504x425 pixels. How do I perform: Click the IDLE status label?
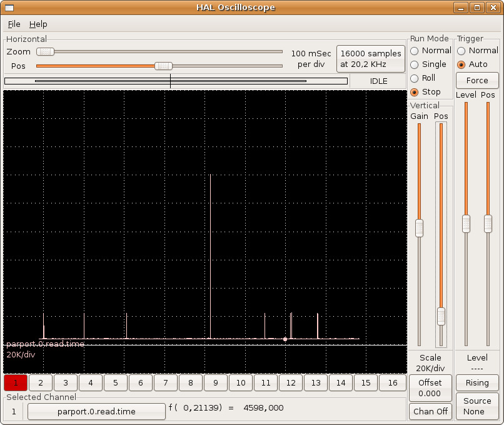click(379, 81)
